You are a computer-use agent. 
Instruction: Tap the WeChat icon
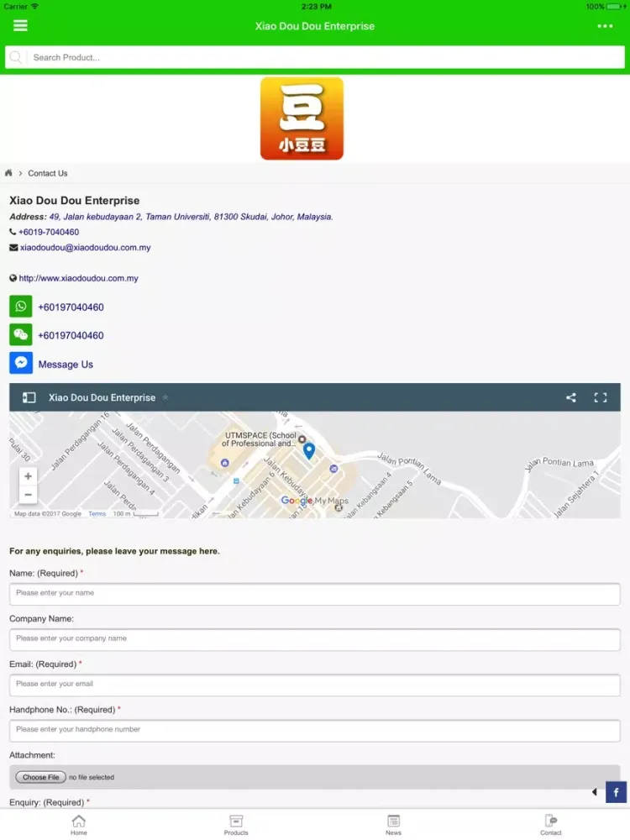[x=20, y=335]
